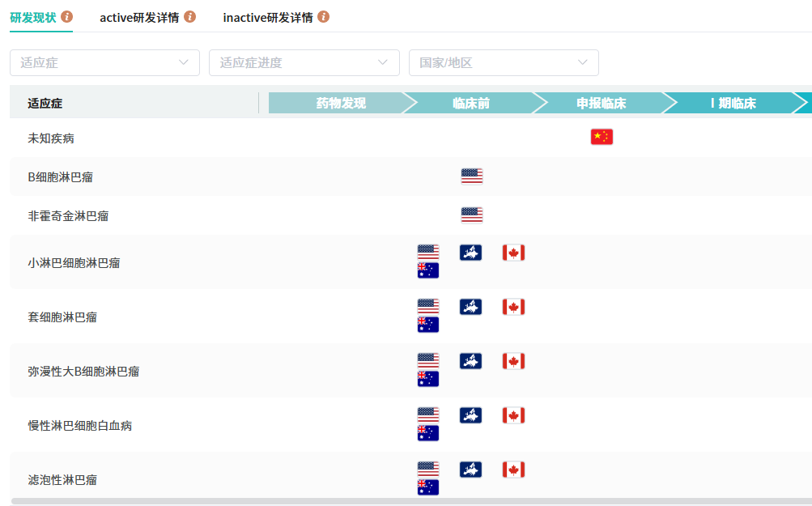The width and height of the screenshot is (812, 506).
Task: Switch to the 研发现状 tab
Action: pyautogui.click(x=33, y=18)
